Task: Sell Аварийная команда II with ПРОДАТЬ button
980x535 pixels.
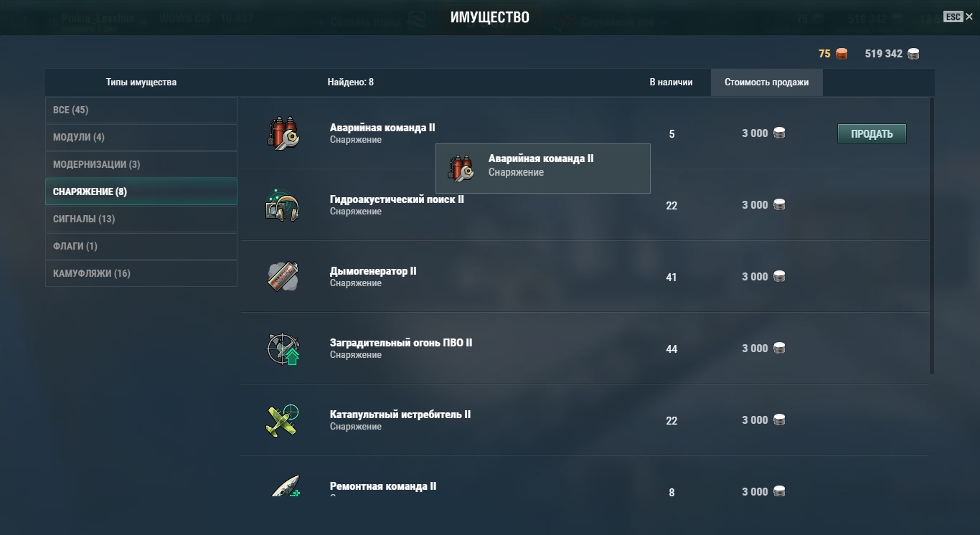Action: click(872, 134)
